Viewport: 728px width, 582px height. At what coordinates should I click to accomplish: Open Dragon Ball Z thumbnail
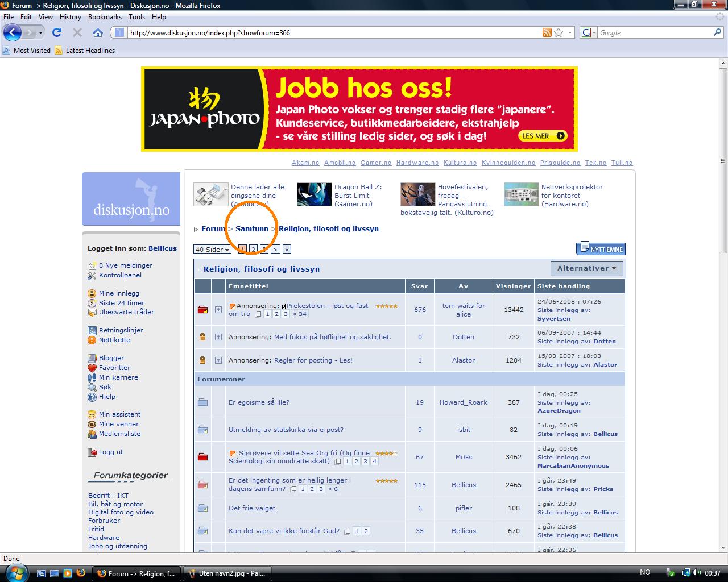coord(314,194)
